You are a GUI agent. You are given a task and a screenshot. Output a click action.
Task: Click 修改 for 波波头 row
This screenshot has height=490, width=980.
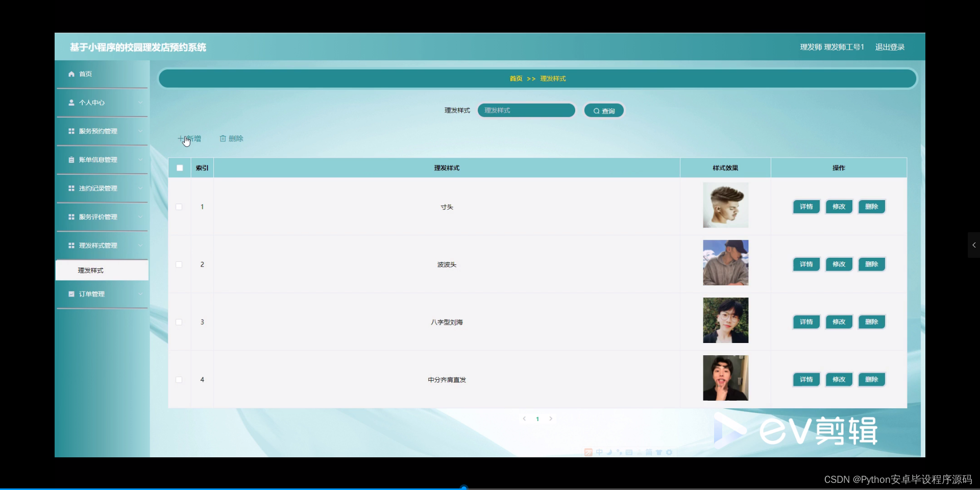click(x=839, y=264)
